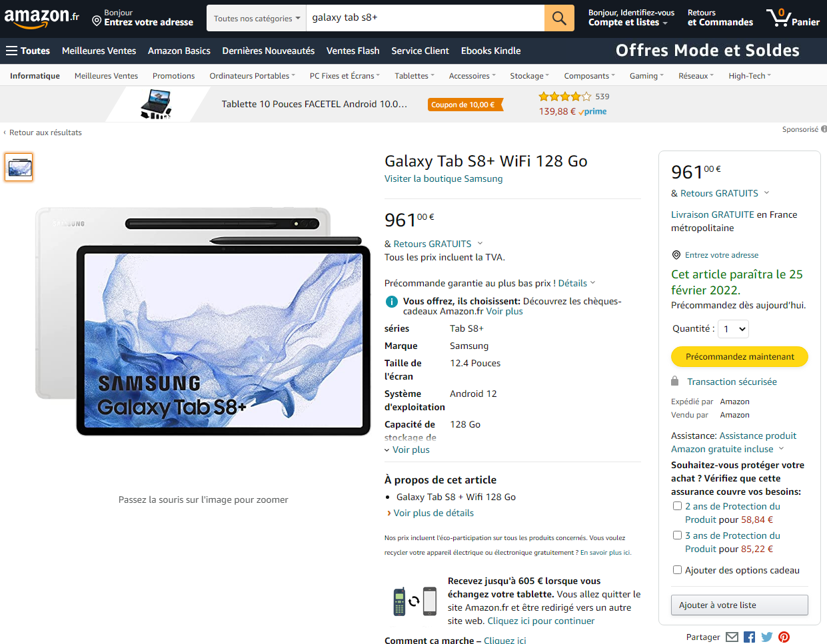Click the orange search magnifier button
The width and height of the screenshot is (827, 644).
click(559, 18)
